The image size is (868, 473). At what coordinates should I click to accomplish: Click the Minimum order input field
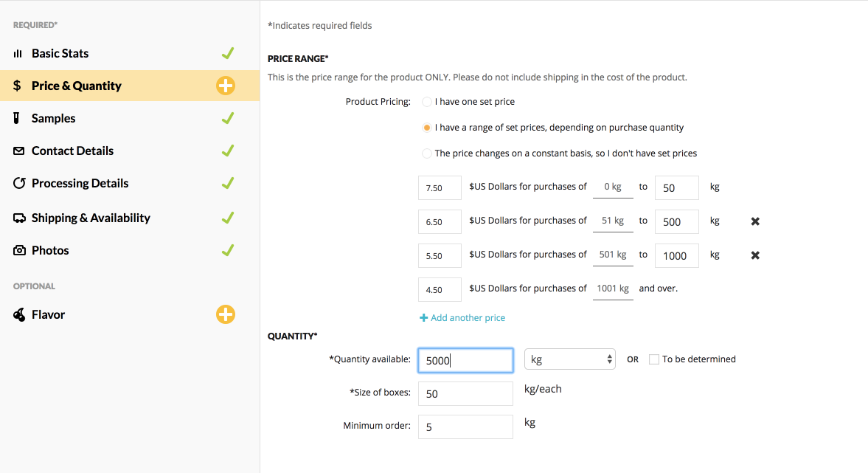(x=465, y=427)
